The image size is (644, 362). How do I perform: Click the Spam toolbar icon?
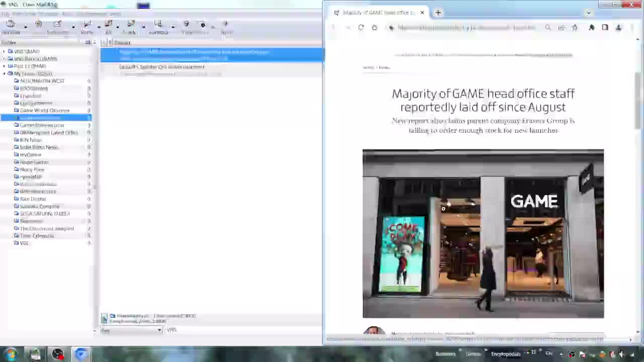[x=202, y=27]
